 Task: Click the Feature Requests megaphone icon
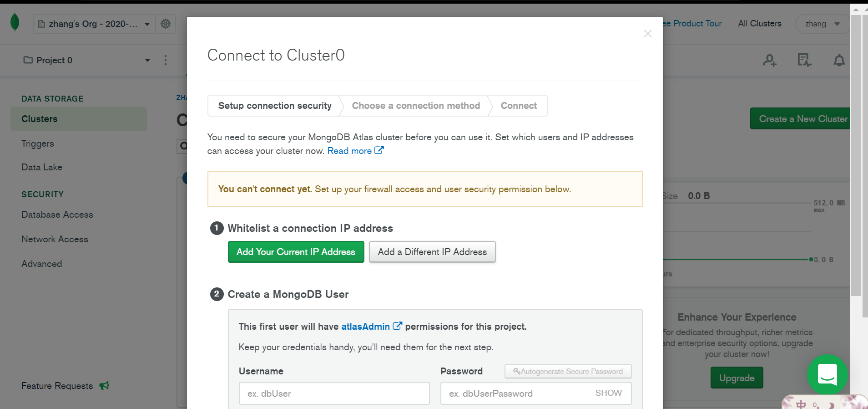104,386
